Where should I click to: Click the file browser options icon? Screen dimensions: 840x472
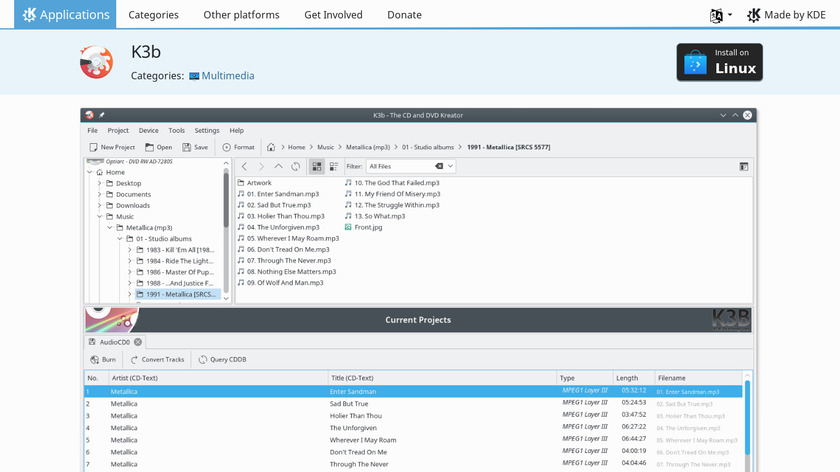(x=744, y=167)
